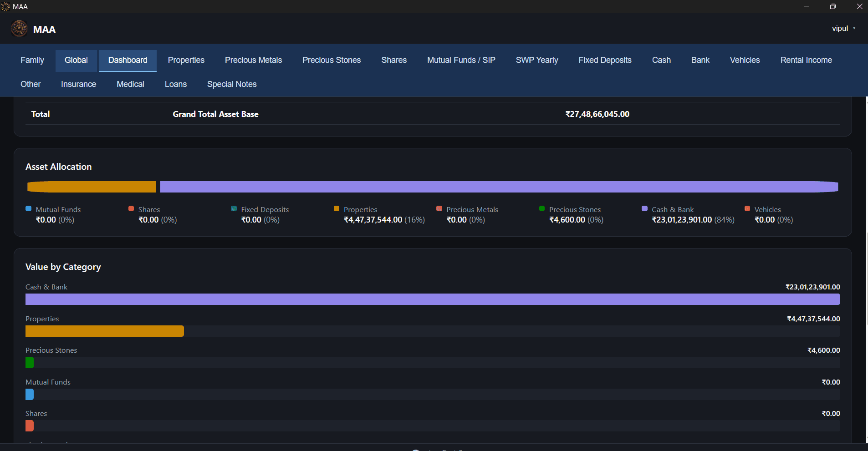Open the Bank tab
868x451 pixels.
pos(700,60)
